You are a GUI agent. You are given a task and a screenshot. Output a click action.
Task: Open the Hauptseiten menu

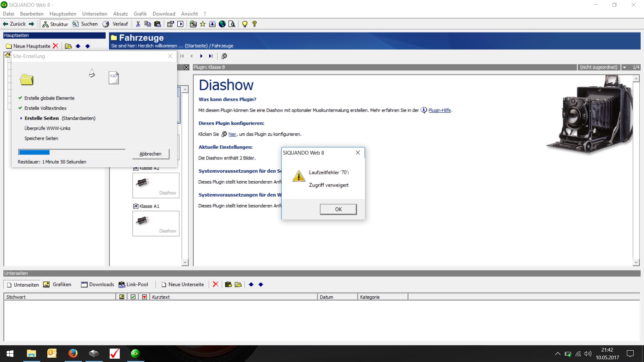click(x=63, y=14)
